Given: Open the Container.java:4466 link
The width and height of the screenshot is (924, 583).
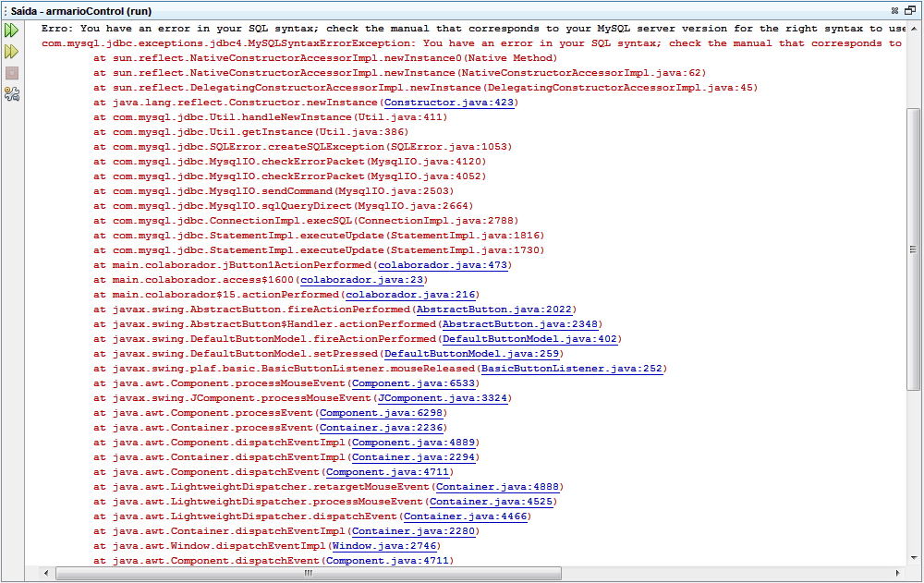Looking at the screenshot, I should [465, 516].
